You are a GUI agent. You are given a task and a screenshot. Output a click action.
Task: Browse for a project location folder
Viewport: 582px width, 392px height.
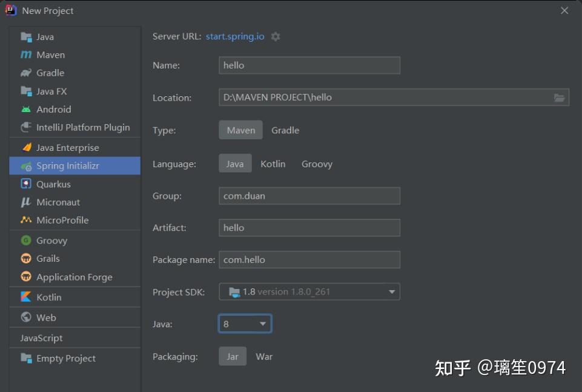560,97
